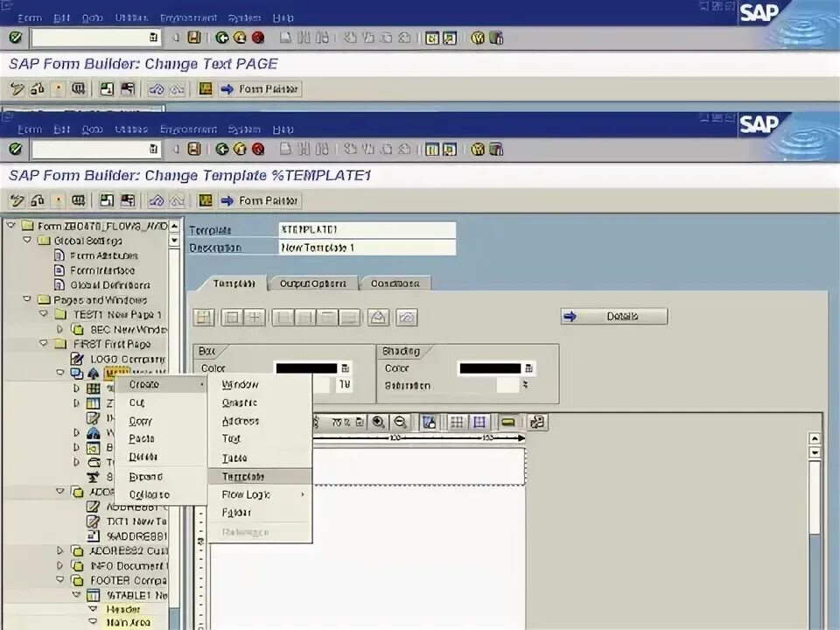The width and height of the screenshot is (840, 630).
Task: Click Form Painter grid icon left of the Form Painter button
Action: coord(206,200)
